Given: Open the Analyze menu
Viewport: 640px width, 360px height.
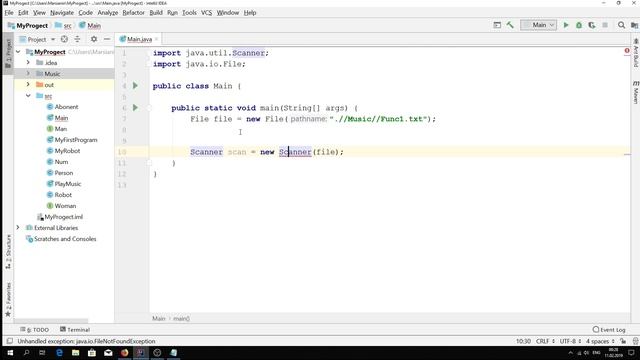Looking at the screenshot, I should (x=108, y=13).
